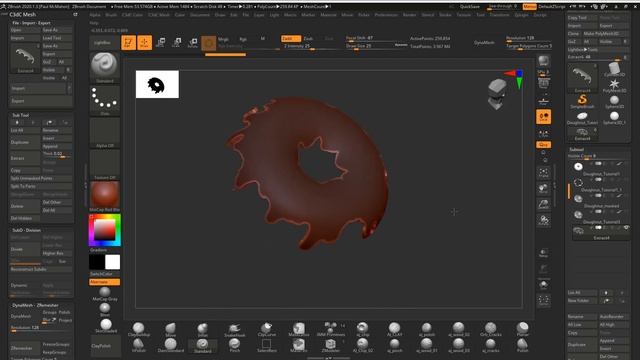This screenshot has width=640, height=360.
Task: Select the DamStandard brush
Action: pyautogui.click(x=171, y=345)
